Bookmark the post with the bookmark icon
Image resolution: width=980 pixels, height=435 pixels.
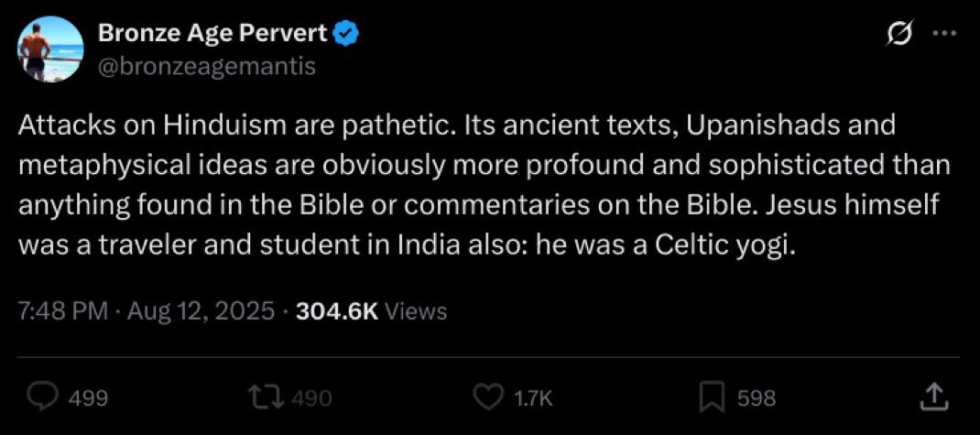click(x=711, y=397)
